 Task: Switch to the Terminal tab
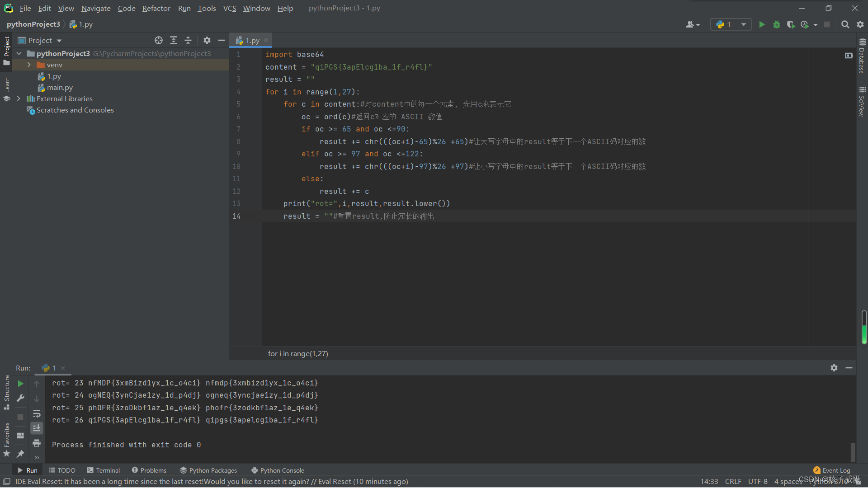pos(104,470)
